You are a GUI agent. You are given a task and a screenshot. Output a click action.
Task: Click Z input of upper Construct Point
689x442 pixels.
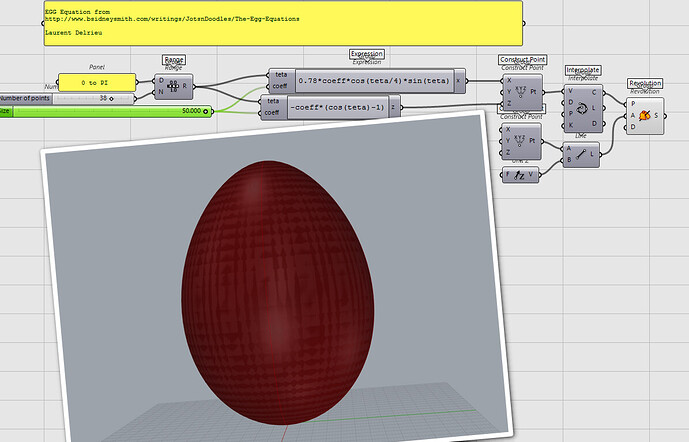point(509,103)
